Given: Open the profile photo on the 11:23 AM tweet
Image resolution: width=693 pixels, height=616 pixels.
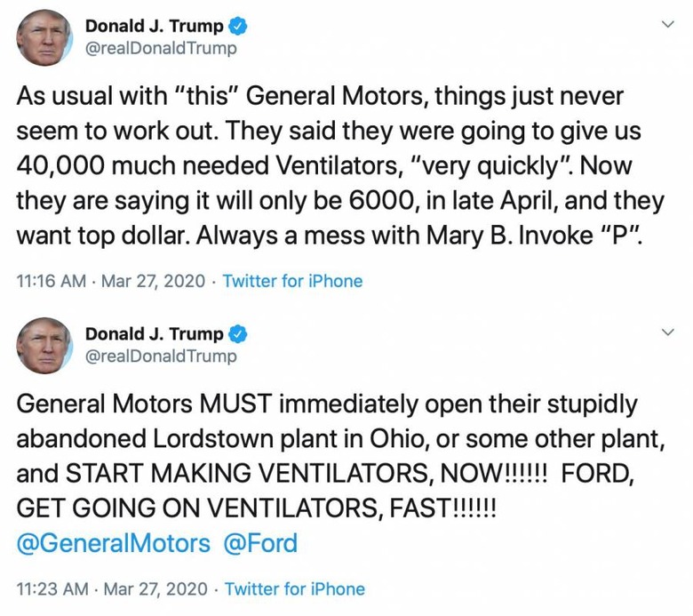Looking at the screenshot, I should (44, 345).
